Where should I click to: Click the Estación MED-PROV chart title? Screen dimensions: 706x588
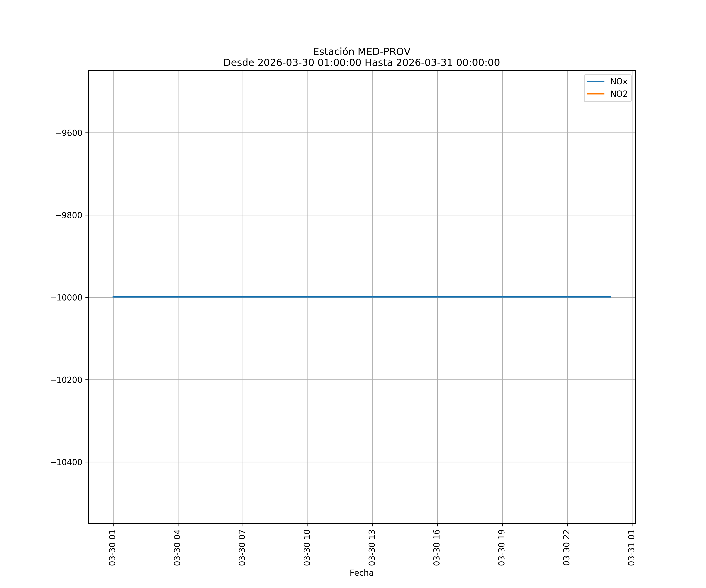point(361,52)
